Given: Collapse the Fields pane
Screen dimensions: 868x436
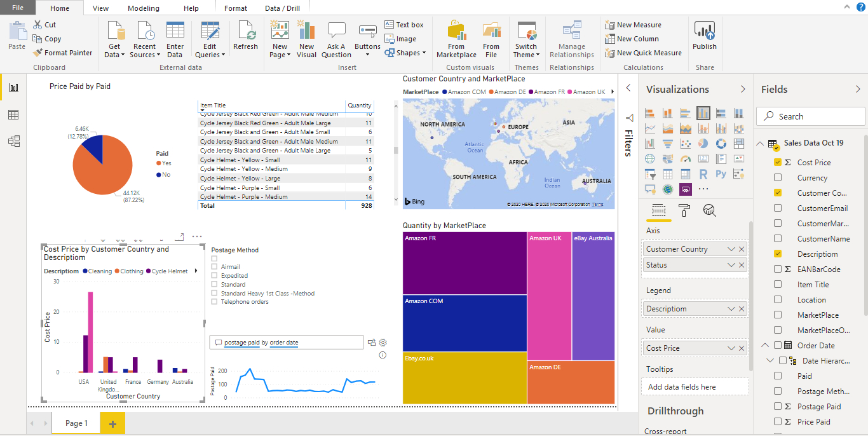Looking at the screenshot, I should [x=859, y=89].
